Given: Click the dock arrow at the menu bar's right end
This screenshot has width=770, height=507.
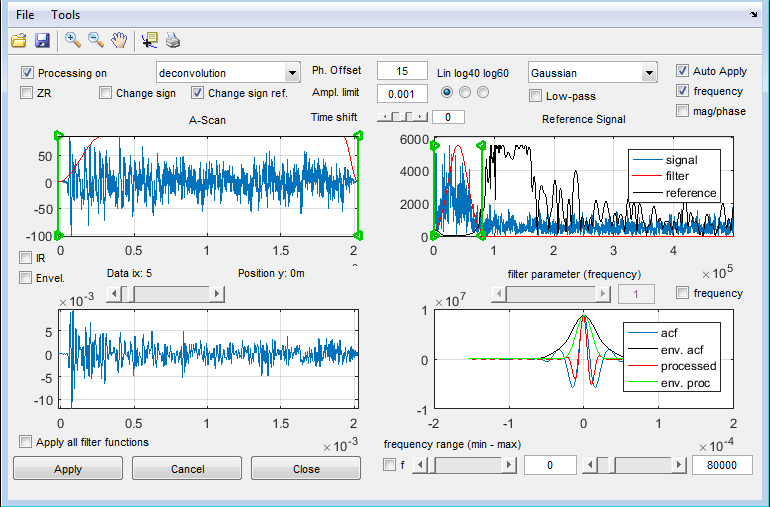Looking at the screenshot, I should pyautogui.click(x=754, y=14).
